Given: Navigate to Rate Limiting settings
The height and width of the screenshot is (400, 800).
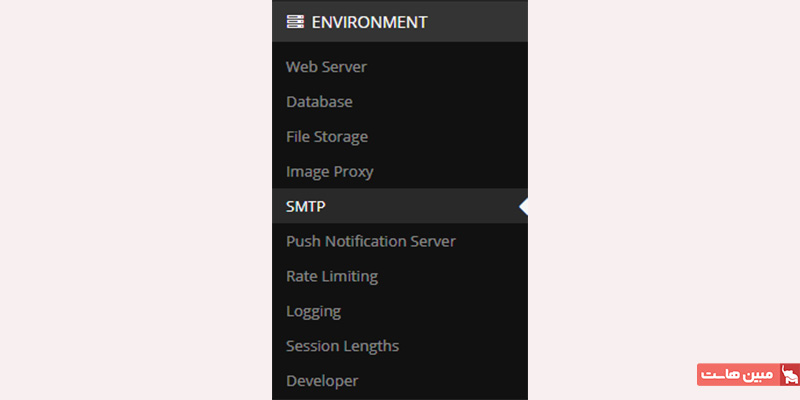Looking at the screenshot, I should [x=332, y=276].
